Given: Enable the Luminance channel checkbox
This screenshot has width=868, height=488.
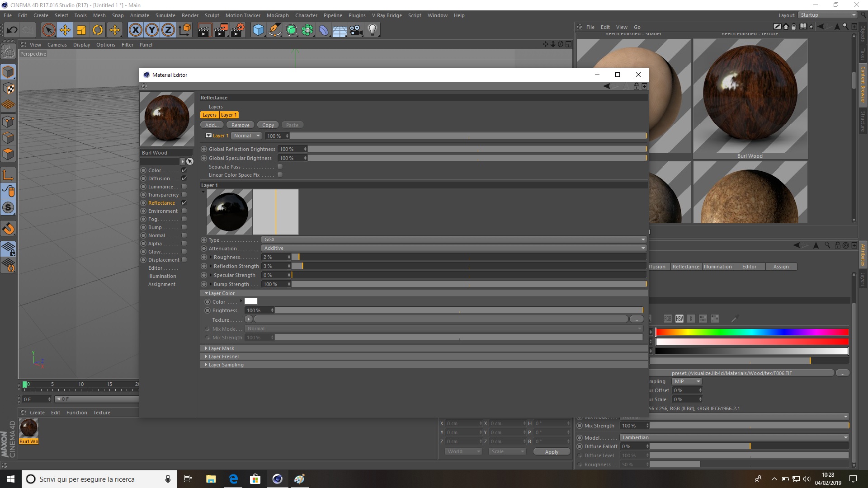Looking at the screenshot, I should click(184, 187).
